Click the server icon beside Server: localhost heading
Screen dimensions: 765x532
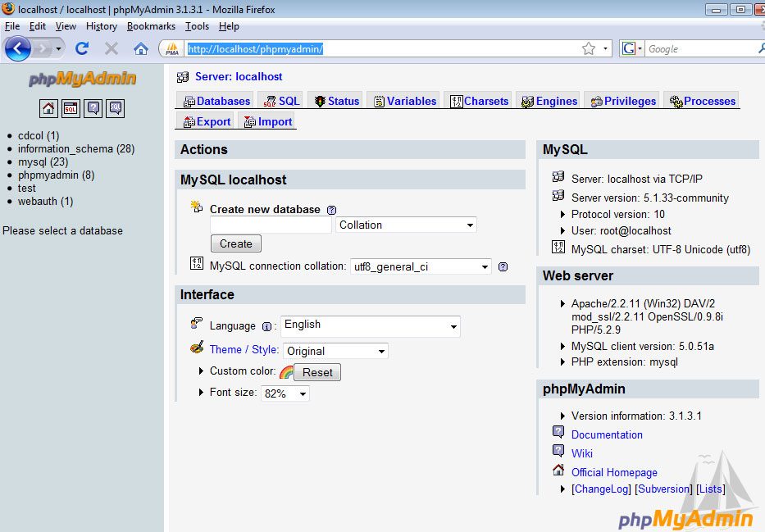(x=183, y=76)
